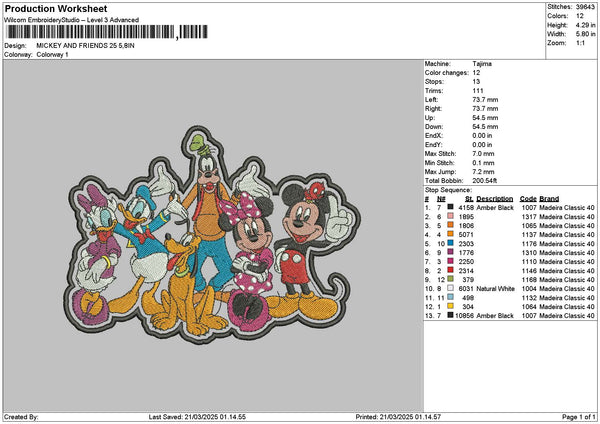Select the EndX value '0.00 in'
The height and width of the screenshot is (424, 600).
482,135
